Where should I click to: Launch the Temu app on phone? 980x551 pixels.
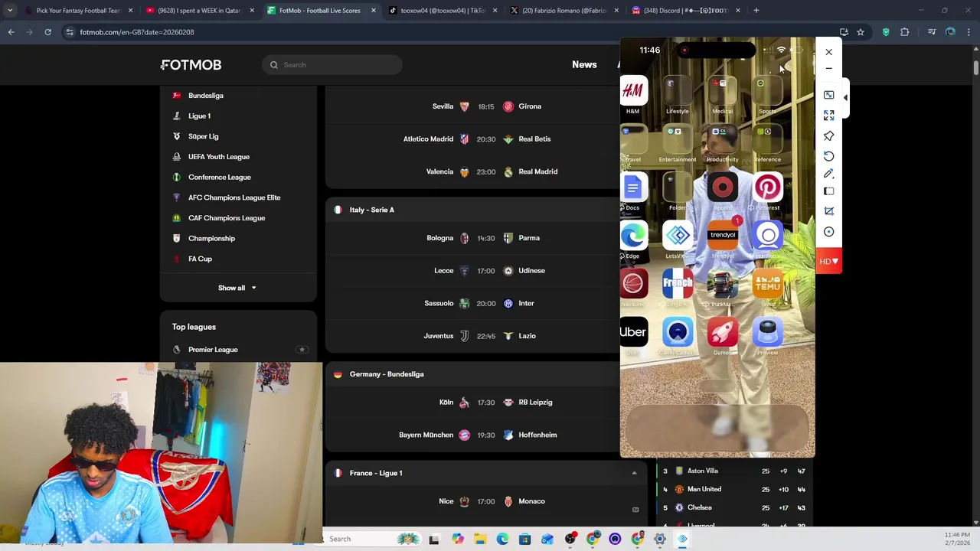point(767,284)
